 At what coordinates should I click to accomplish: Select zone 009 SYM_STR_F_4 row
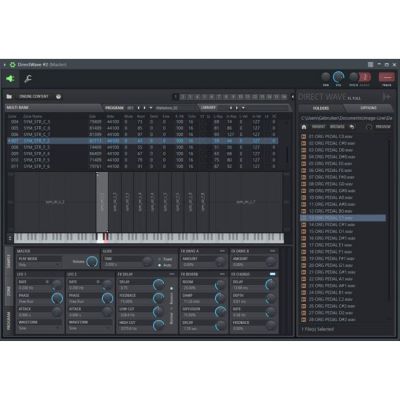tap(143, 154)
